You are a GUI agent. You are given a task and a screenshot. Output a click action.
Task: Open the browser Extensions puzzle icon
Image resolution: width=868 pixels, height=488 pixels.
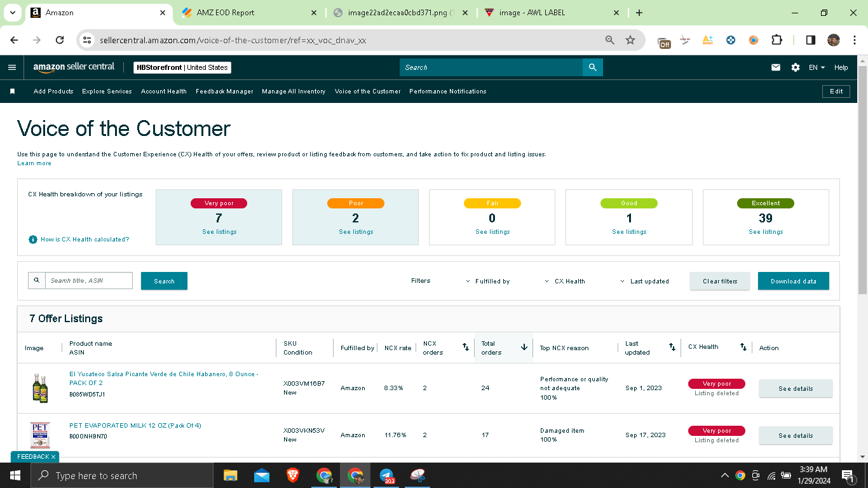[x=776, y=40]
